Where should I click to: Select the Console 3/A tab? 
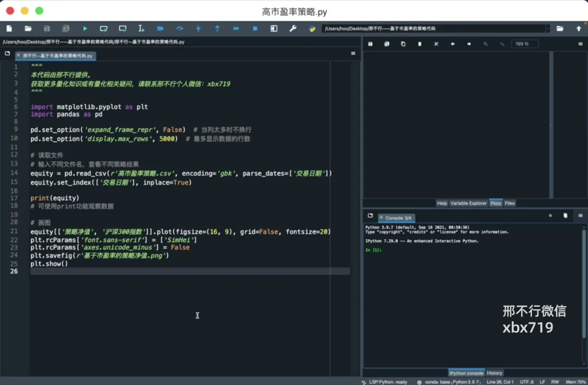click(x=398, y=218)
